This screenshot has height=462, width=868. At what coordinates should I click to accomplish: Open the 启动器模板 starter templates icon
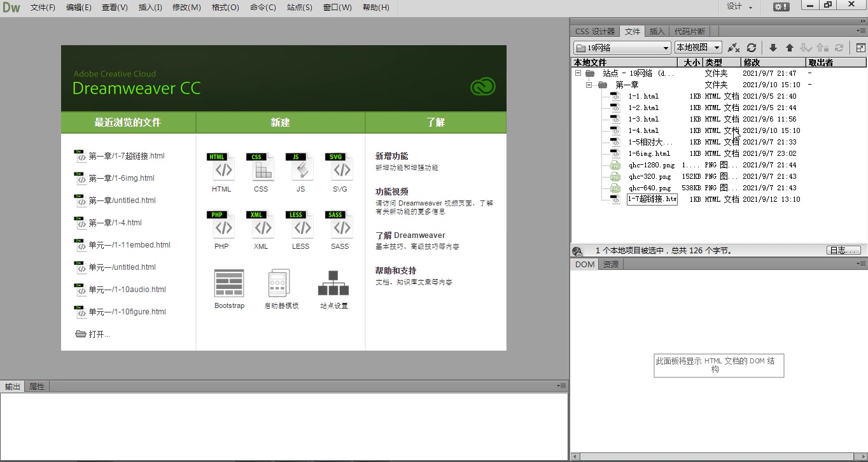(x=280, y=283)
